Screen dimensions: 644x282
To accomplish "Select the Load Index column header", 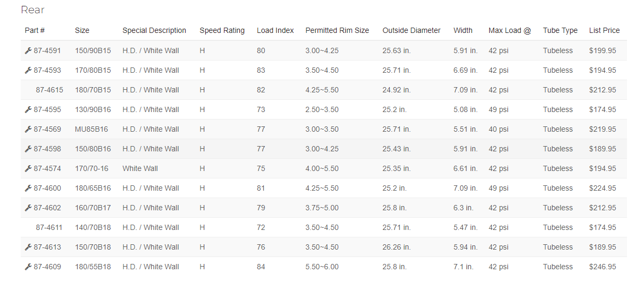I will pos(275,31).
